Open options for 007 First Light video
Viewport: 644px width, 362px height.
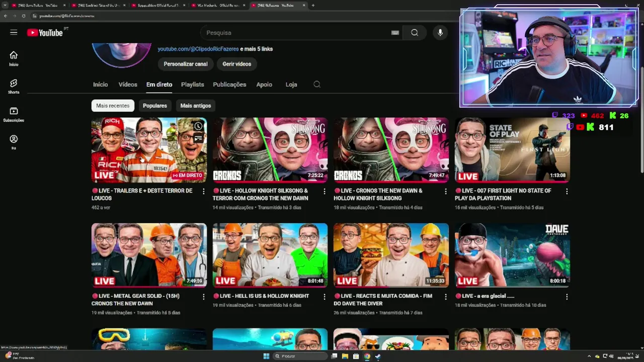pos(567,192)
